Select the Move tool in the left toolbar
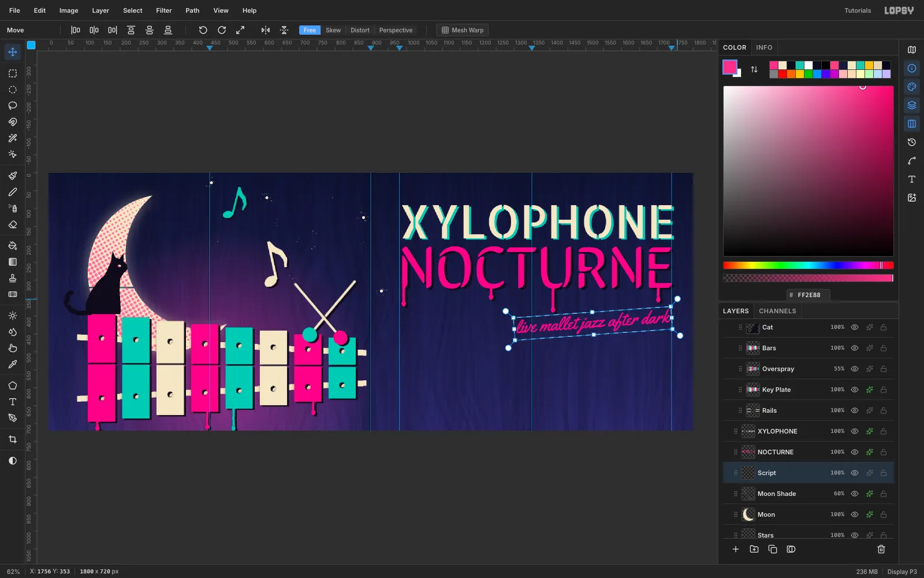 [x=13, y=52]
